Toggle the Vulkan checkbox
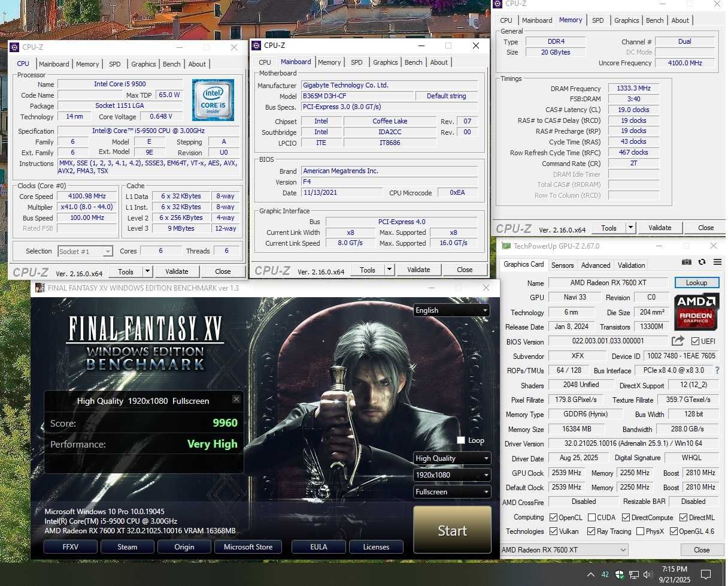 pyautogui.click(x=553, y=531)
